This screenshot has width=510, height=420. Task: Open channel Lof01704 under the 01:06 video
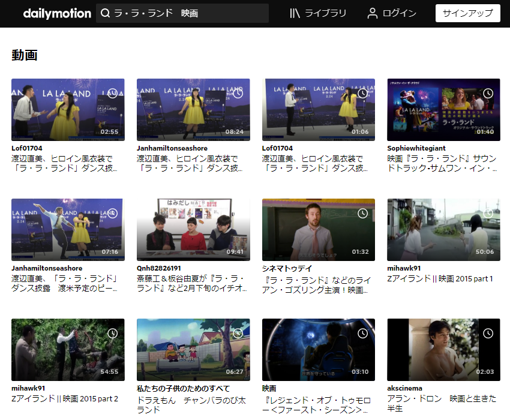coord(277,148)
